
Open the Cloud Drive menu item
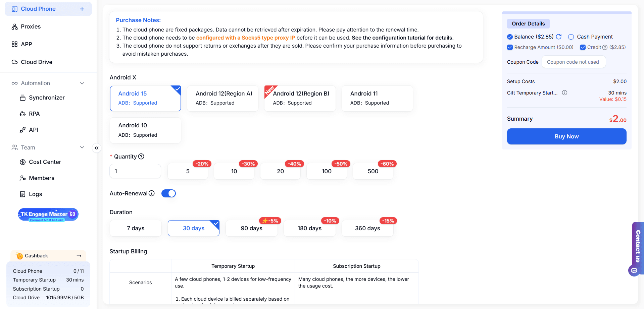[36, 62]
